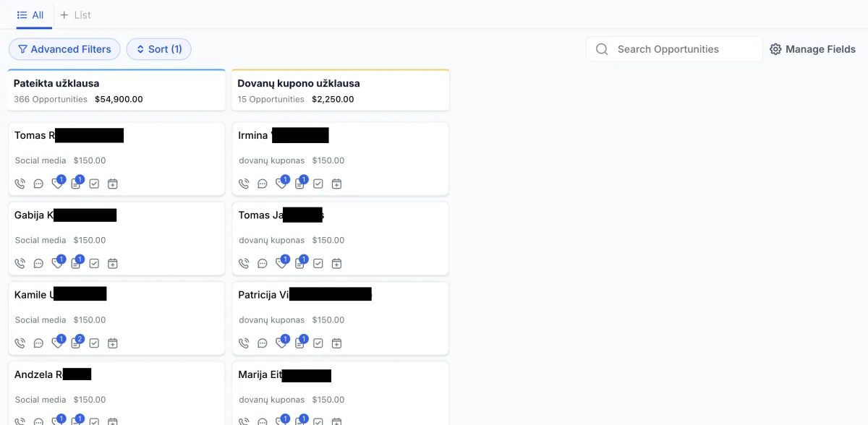
Task: View tags on the Gabija K card
Action: [58, 262]
